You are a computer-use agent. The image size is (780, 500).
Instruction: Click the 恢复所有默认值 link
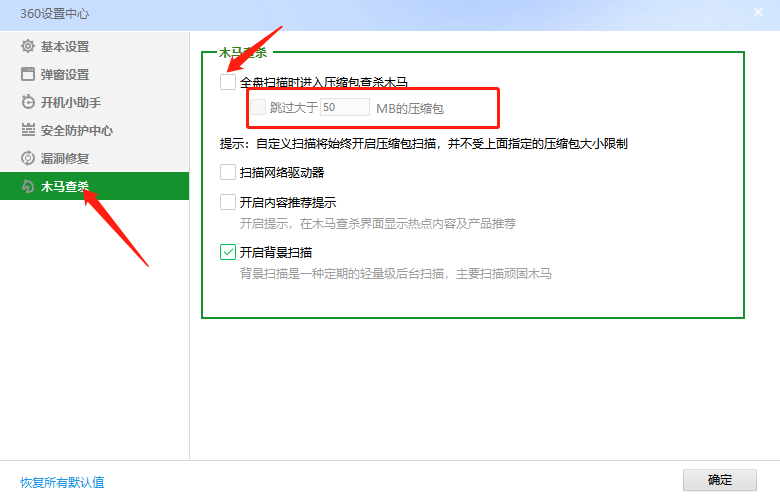(x=62, y=482)
